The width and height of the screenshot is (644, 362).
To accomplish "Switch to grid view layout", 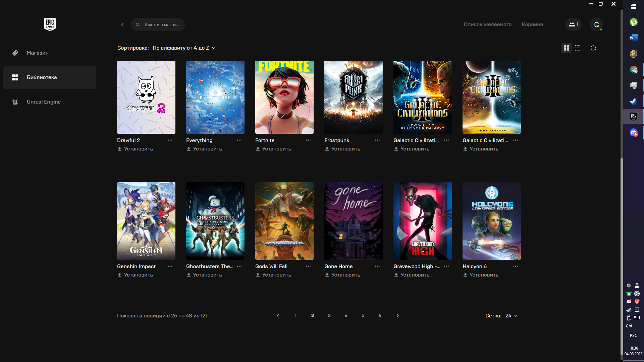I will (567, 48).
